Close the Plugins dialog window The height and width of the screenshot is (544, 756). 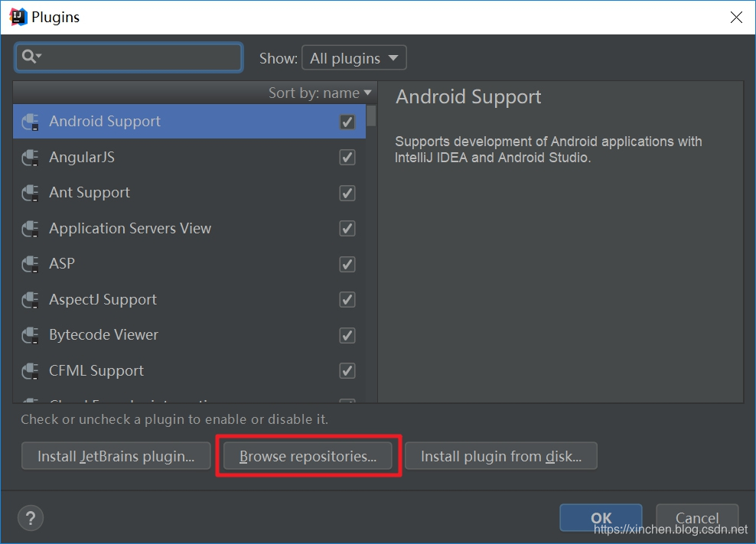(x=736, y=18)
